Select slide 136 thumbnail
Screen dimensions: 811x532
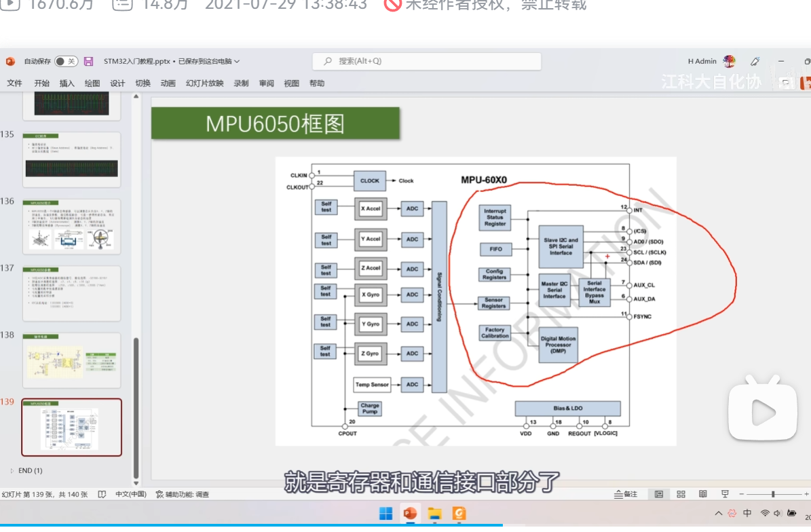pyautogui.click(x=72, y=227)
